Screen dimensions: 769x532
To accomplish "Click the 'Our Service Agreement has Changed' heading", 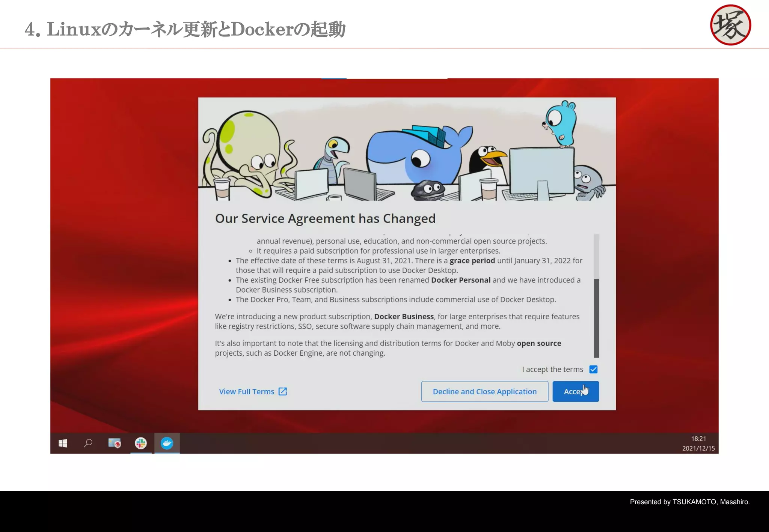I will click(325, 218).
